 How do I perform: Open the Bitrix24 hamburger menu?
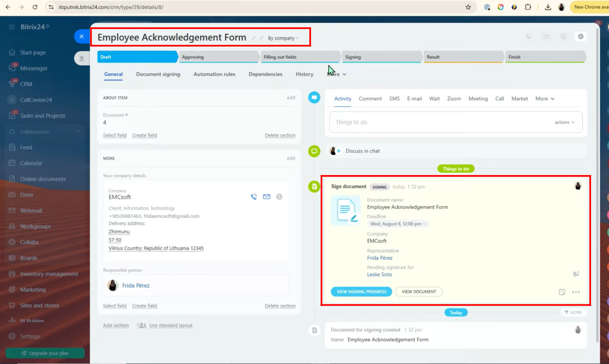[x=12, y=27]
